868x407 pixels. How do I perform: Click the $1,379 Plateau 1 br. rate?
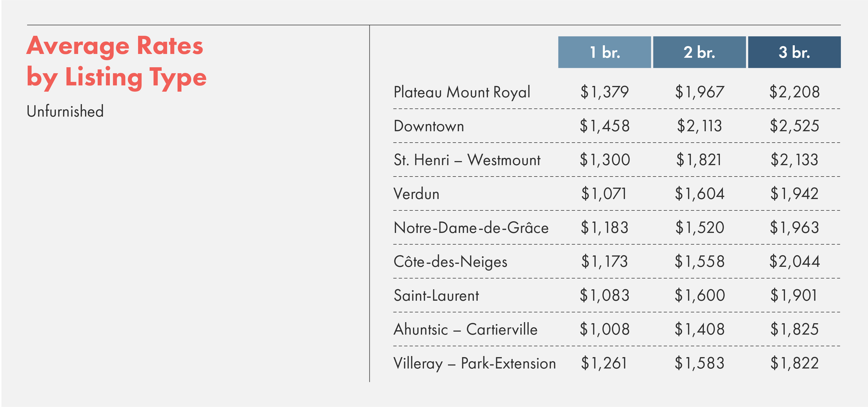pyautogui.click(x=605, y=92)
